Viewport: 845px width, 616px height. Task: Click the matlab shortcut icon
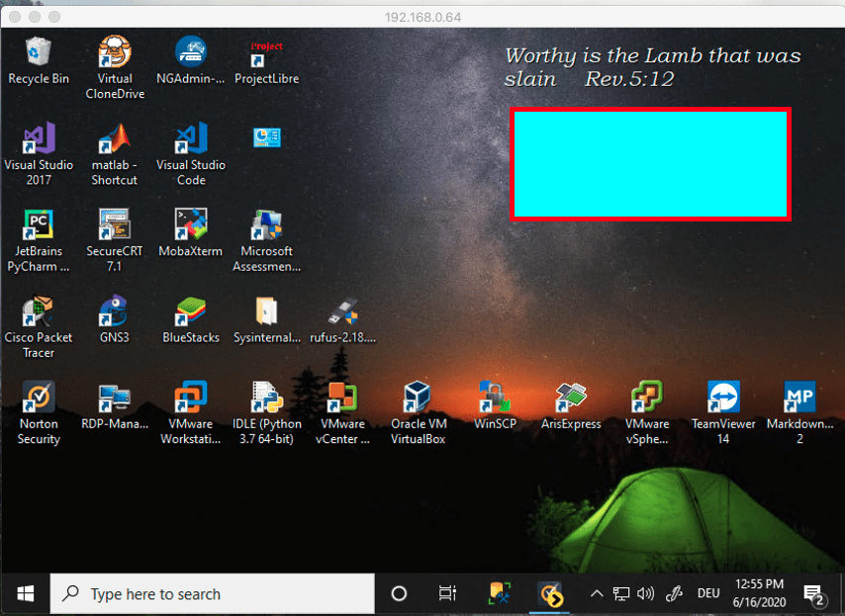point(115,139)
